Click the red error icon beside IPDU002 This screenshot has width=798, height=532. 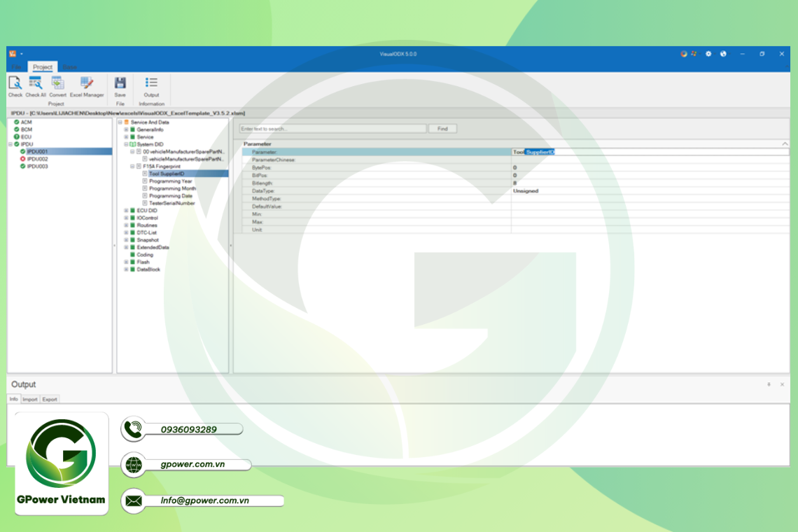[x=23, y=159]
